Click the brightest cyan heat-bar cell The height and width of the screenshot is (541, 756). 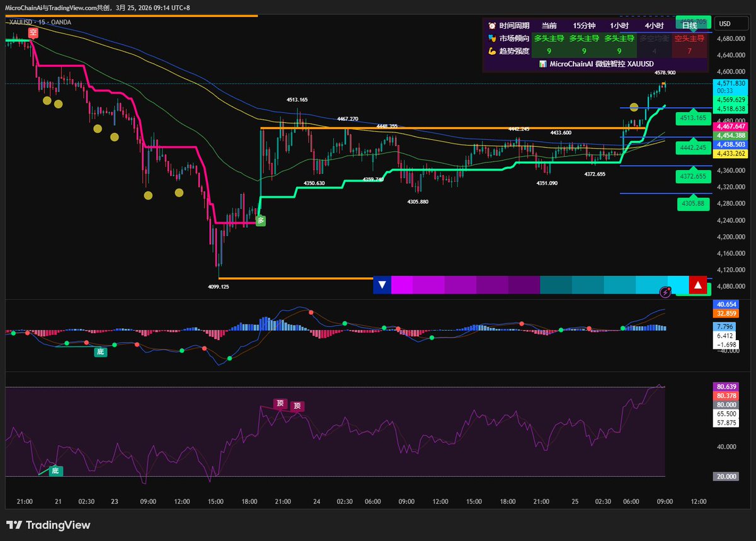click(678, 285)
